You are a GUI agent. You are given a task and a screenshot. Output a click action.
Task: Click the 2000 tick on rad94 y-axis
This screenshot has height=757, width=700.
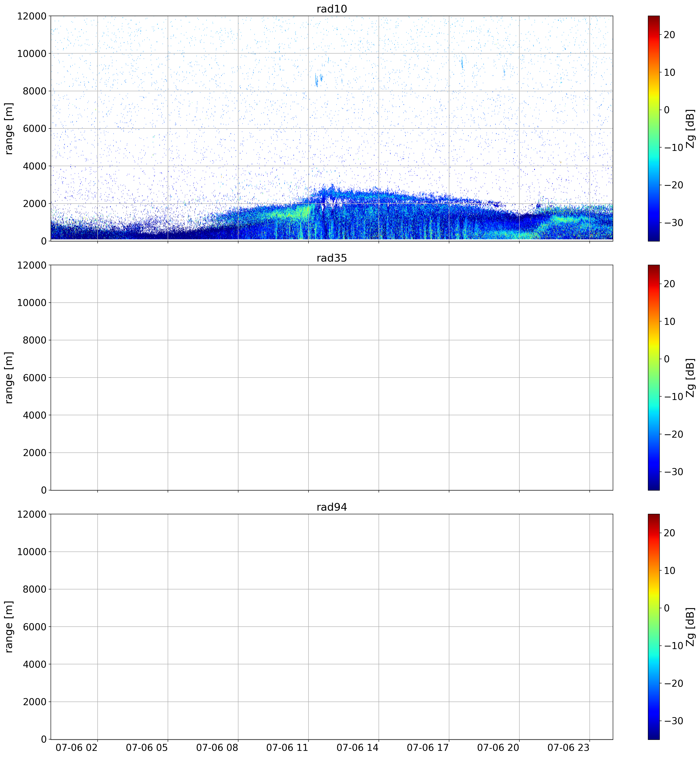(35, 702)
